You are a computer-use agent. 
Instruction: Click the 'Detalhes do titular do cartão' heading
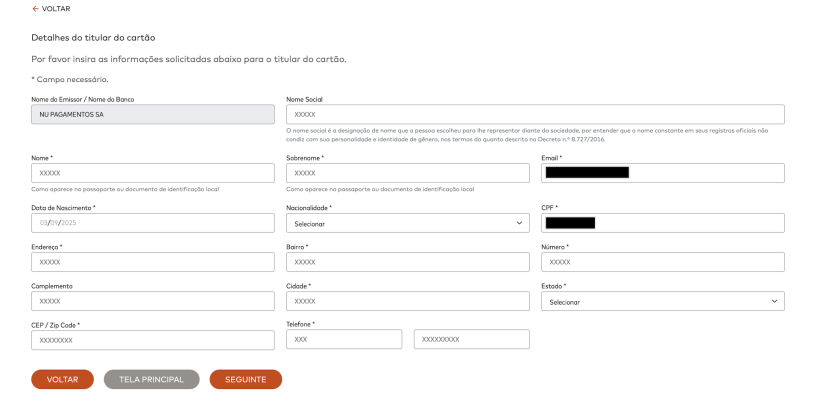93,38
